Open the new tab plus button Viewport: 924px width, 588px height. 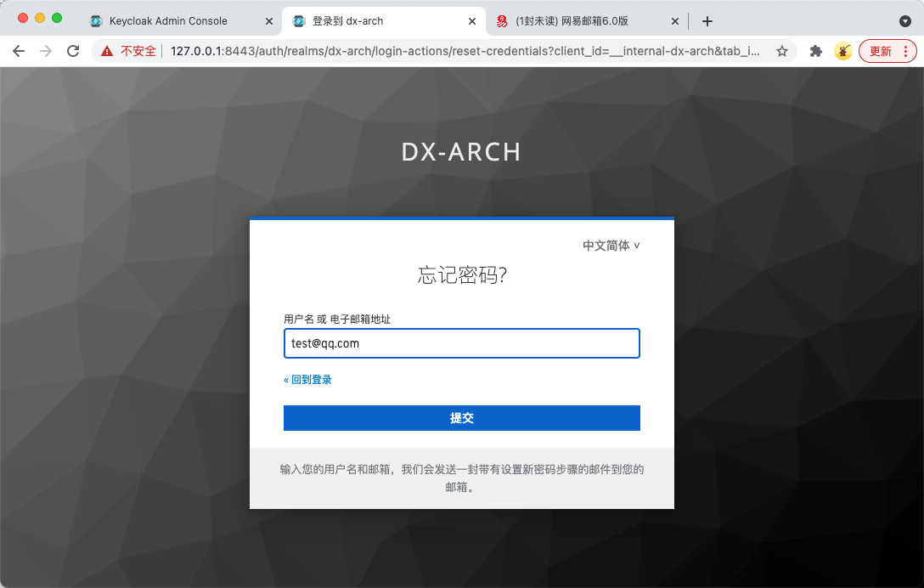707,21
